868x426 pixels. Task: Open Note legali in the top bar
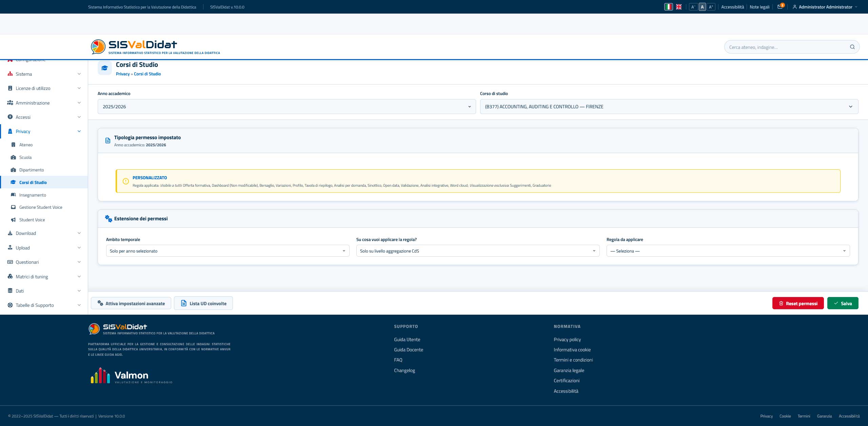click(x=759, y=7)
